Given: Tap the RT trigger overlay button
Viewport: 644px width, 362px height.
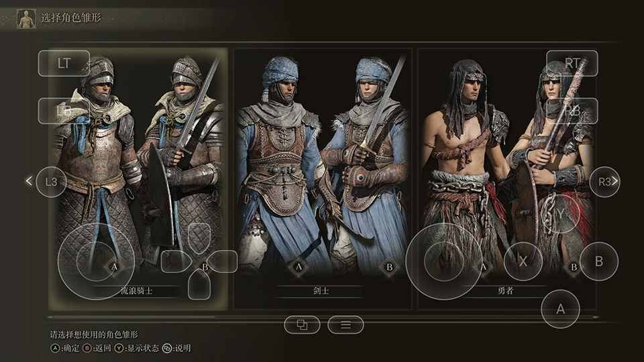Looking at the screenshot, I should (572, 63).
